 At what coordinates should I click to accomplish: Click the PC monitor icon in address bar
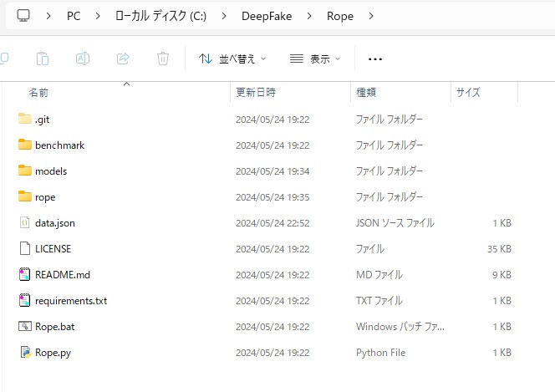tap(23, 16)
